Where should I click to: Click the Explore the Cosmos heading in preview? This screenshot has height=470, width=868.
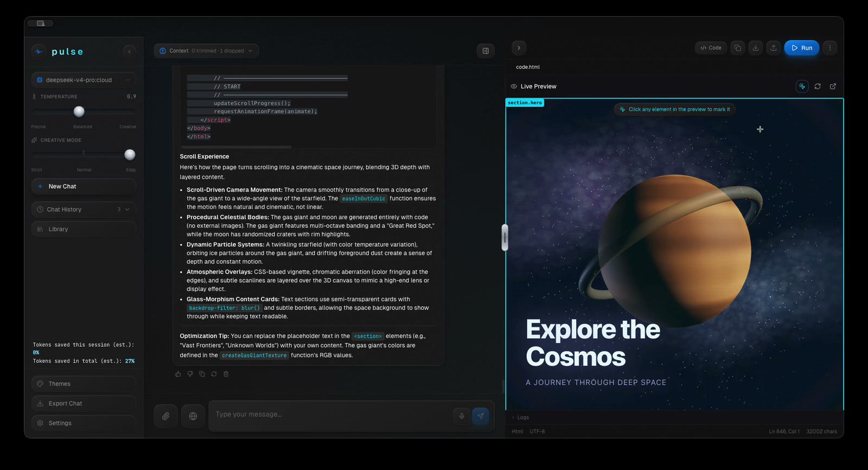click(593, 343)
